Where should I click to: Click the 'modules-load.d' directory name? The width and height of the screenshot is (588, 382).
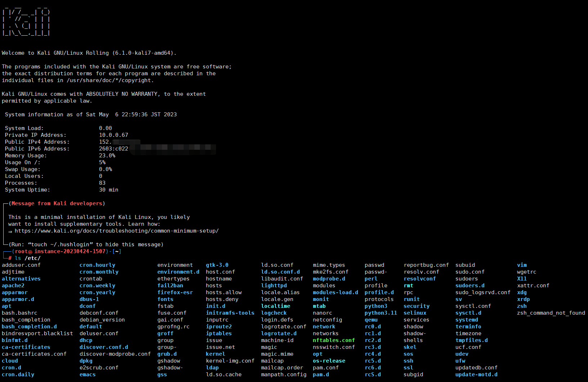(x=336, y=292)
